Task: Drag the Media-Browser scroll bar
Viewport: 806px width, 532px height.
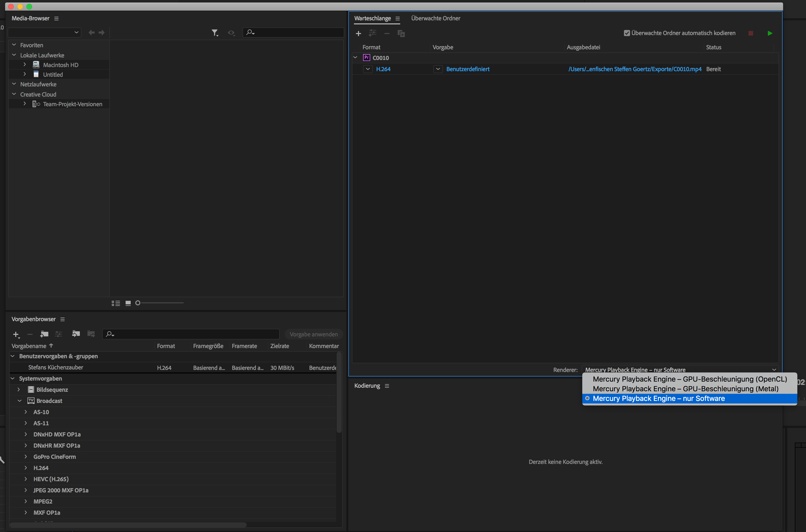Action: 137,303
